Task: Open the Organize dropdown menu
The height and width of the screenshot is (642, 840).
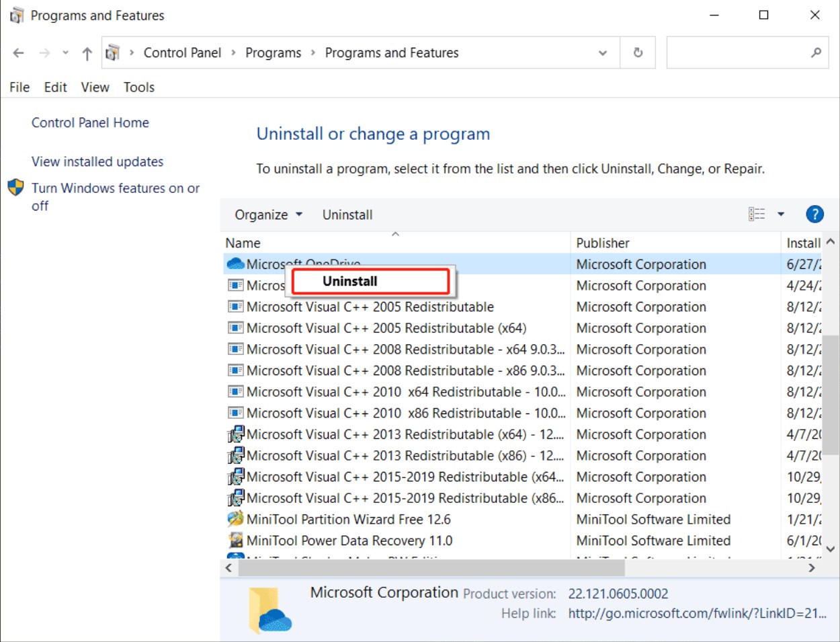Action: (x=268, y=214)
